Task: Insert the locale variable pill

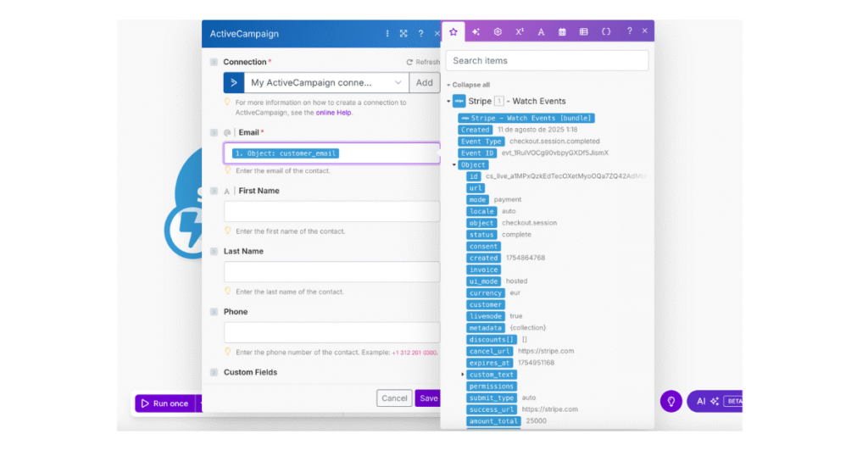Action: [481, 211]
